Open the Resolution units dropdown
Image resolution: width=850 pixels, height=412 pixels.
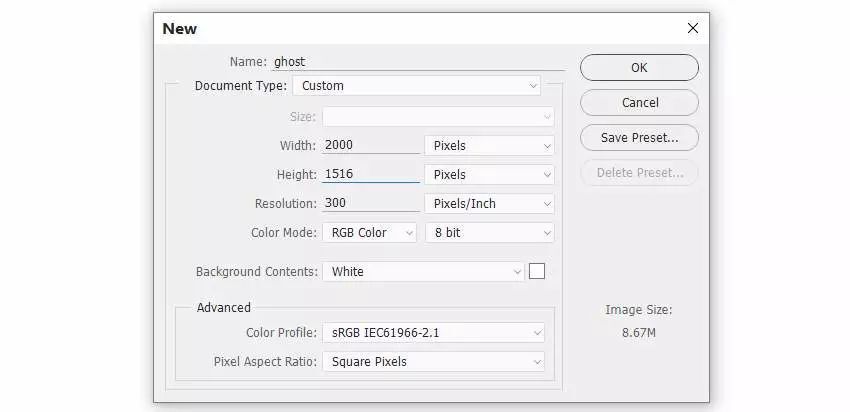[x=489, y=203]
